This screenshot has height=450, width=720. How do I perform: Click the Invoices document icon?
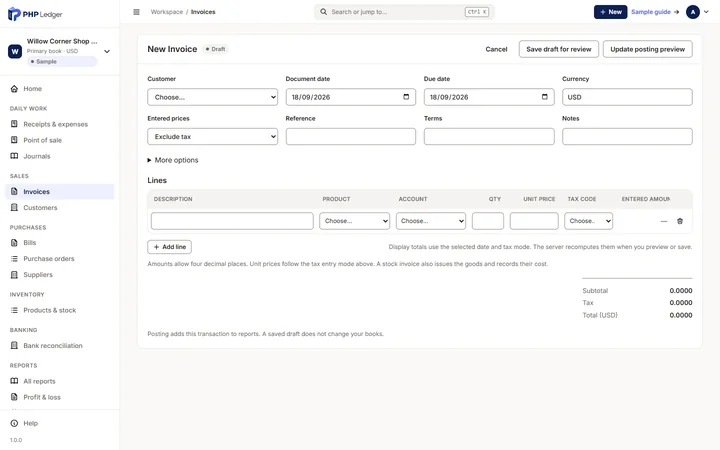14,191
